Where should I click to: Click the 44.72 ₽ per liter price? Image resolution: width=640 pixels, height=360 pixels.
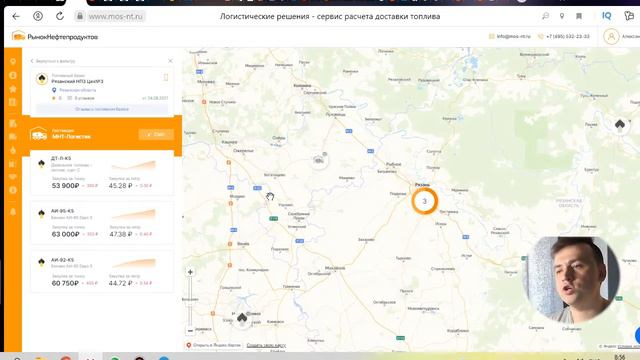(x=120, y=283)
